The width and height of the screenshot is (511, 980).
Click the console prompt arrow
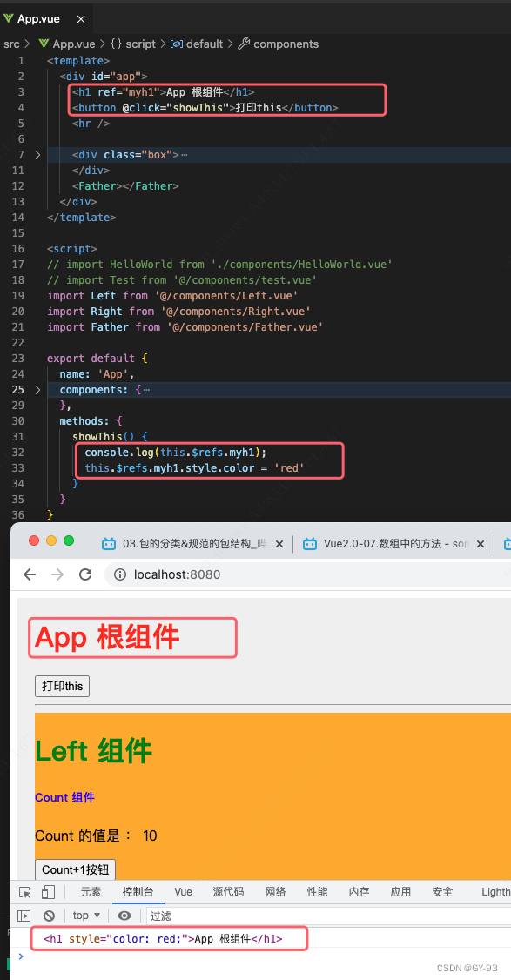[x=21, y=956]
